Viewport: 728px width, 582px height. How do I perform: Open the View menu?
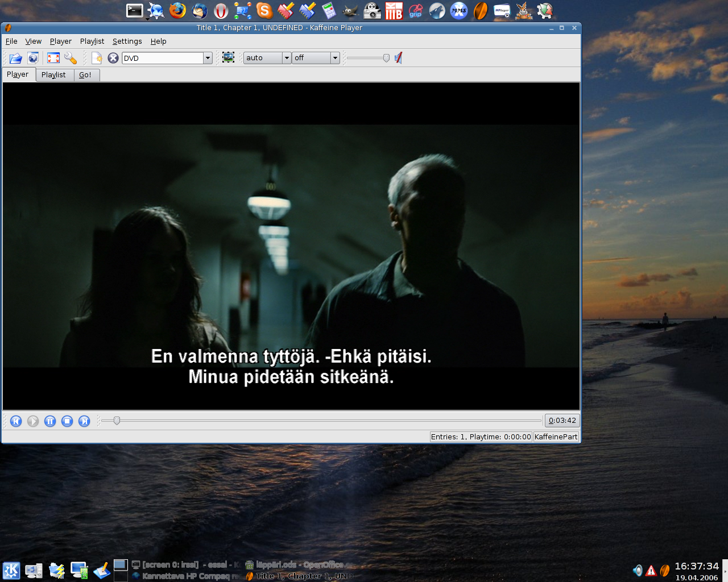click(33, 41)
